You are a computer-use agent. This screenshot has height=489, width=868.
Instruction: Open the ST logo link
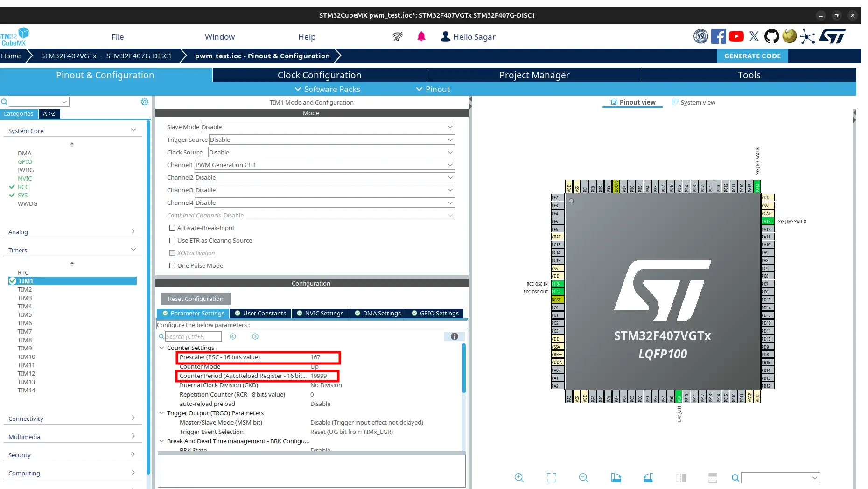833,36
